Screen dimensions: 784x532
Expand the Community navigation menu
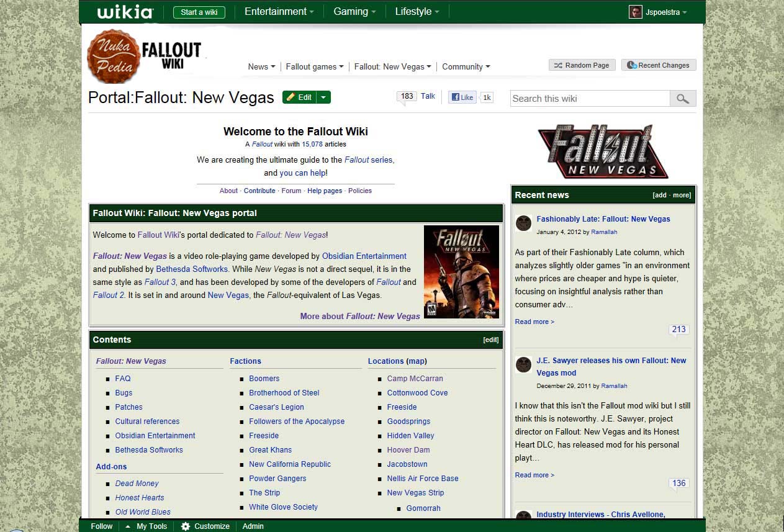point(466,66)
